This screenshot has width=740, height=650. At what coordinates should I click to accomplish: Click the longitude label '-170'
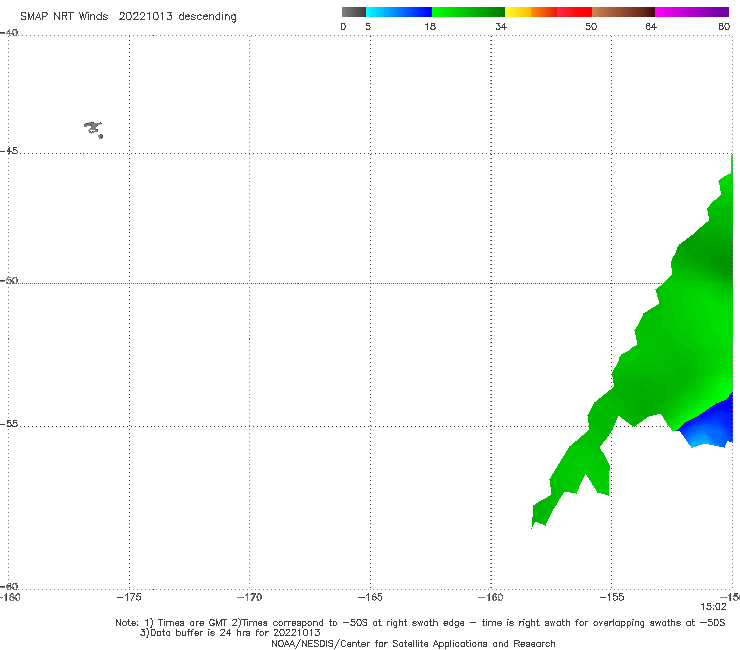249,597
